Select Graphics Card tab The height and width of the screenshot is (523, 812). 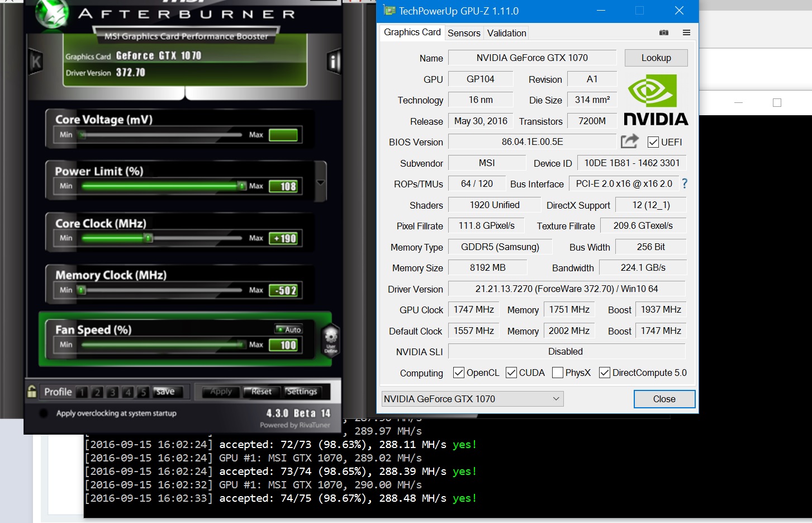click(x=412, y=32)
